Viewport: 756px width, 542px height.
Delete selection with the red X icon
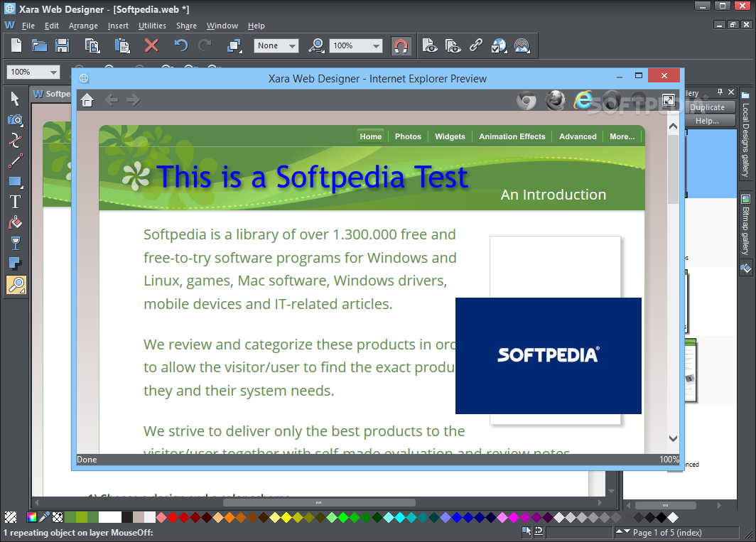(151, 45)
